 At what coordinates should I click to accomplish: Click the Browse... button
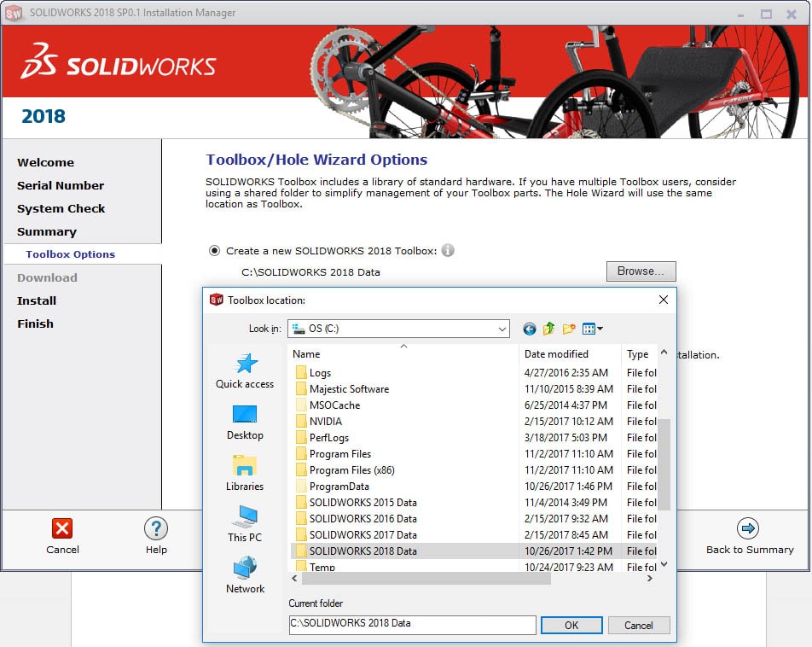[641, 271]
